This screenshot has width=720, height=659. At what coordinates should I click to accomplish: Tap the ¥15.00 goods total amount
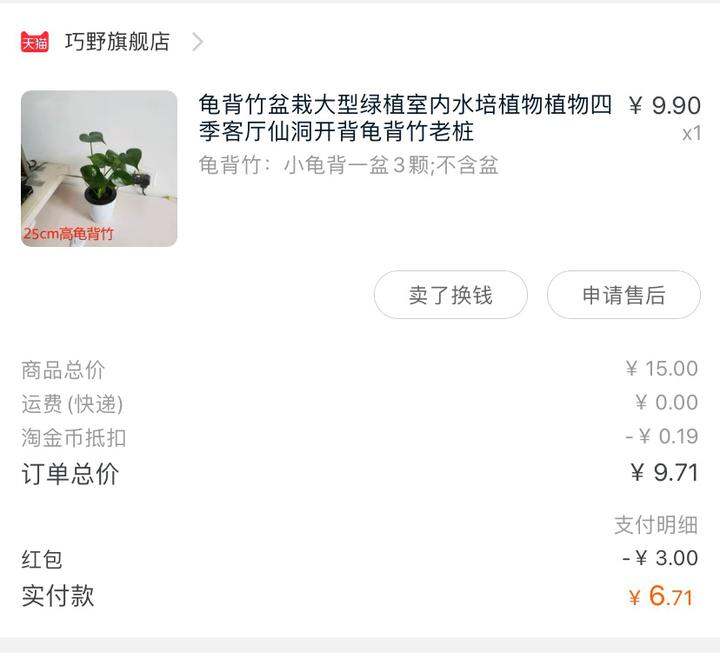(x=662, y=368)
